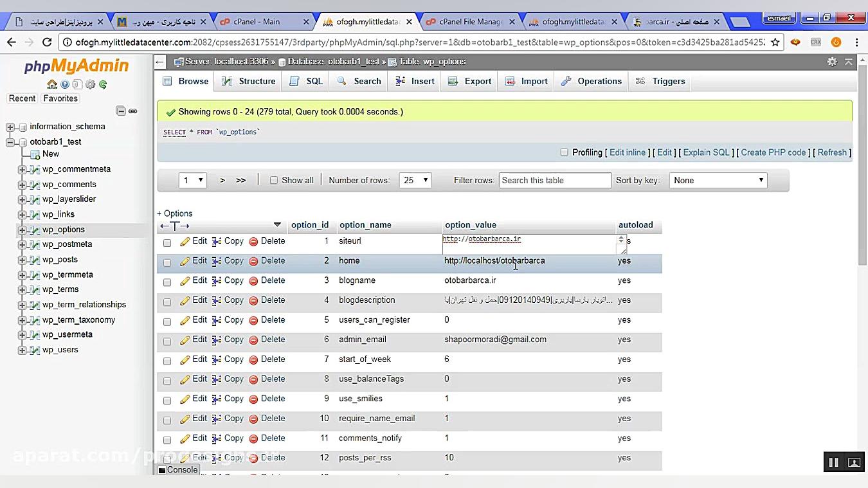Expand the wp_users table node
868x488 pixels.
click(x=22, y=350)
